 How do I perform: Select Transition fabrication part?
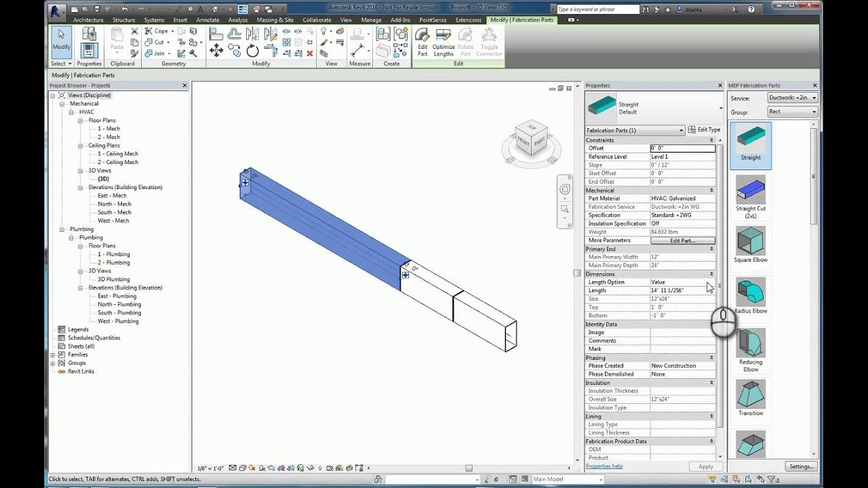point(751,398)
